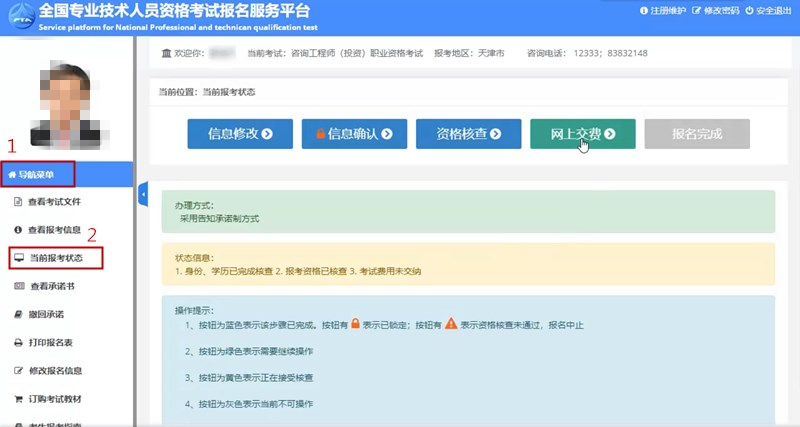Click the 注册维护 info icon

tap(644, 11)
